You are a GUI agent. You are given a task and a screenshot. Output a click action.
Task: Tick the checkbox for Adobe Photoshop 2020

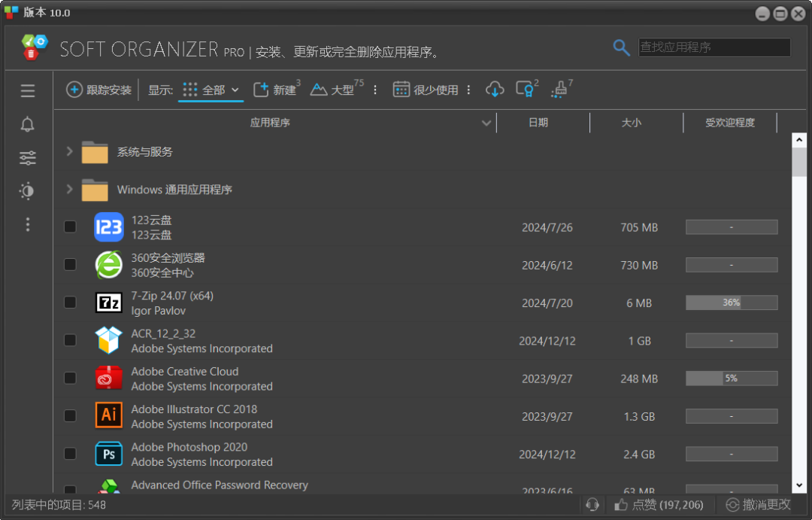click(70, 454)
